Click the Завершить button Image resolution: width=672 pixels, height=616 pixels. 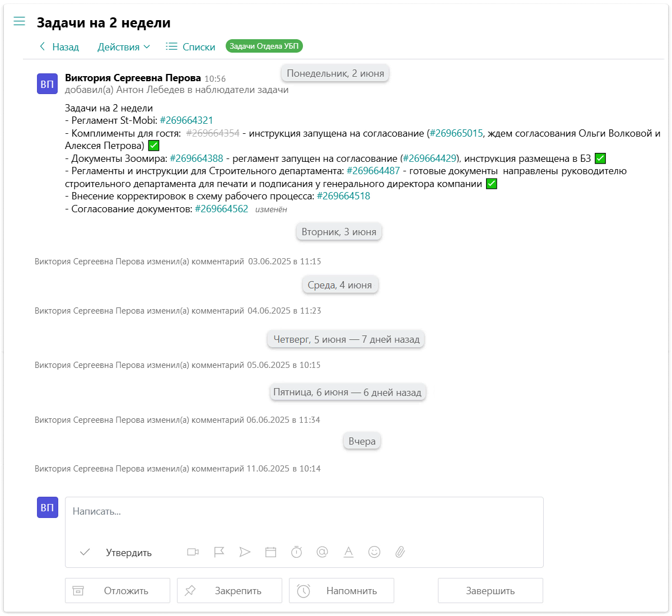(490, 591)
